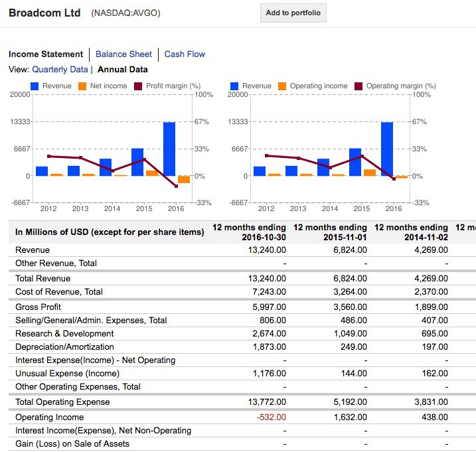476x452 pixels.
Task: Click Other Operating Expenses, Total label
Action: (78, 387)
